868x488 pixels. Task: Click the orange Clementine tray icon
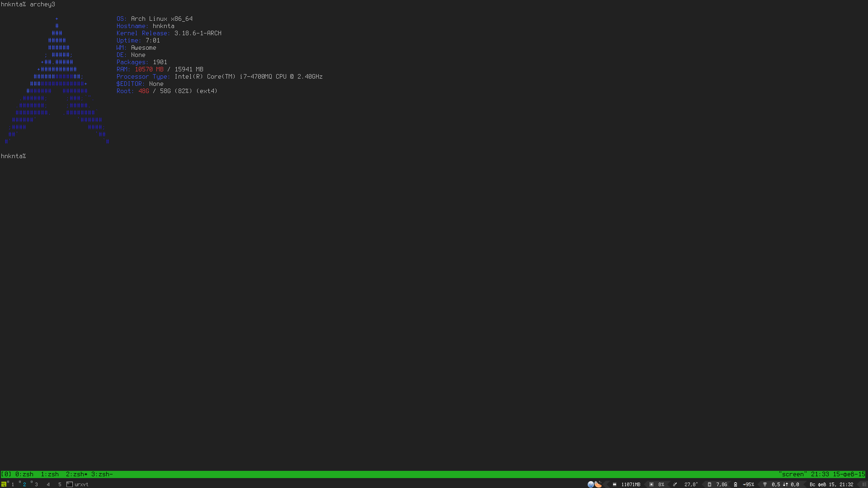[x=598, y=484]
